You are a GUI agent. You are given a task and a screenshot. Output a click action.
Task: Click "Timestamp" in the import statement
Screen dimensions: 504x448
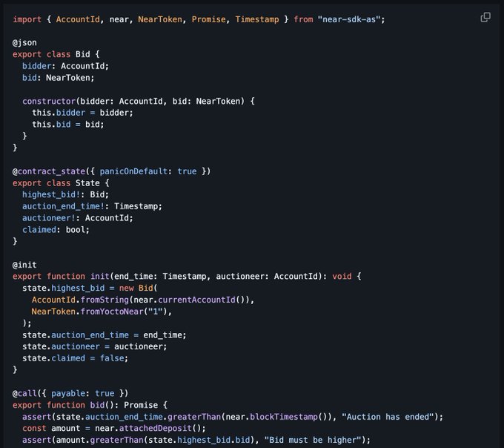(x=257, y=19)
